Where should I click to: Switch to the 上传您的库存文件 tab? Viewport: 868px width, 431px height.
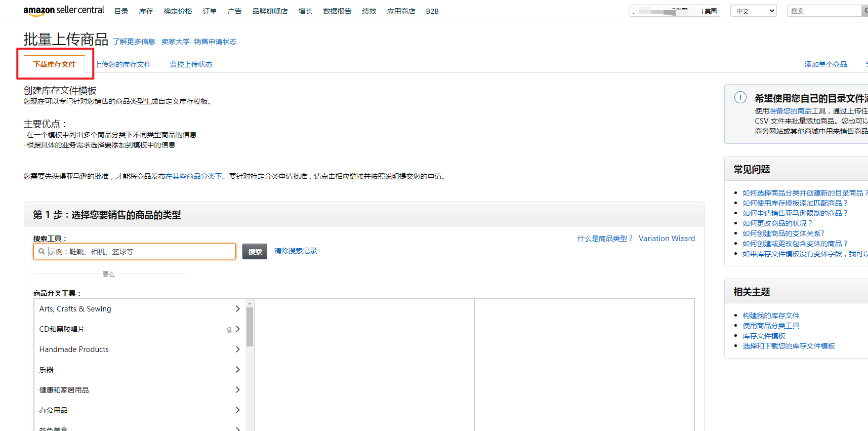pos(123,64)
